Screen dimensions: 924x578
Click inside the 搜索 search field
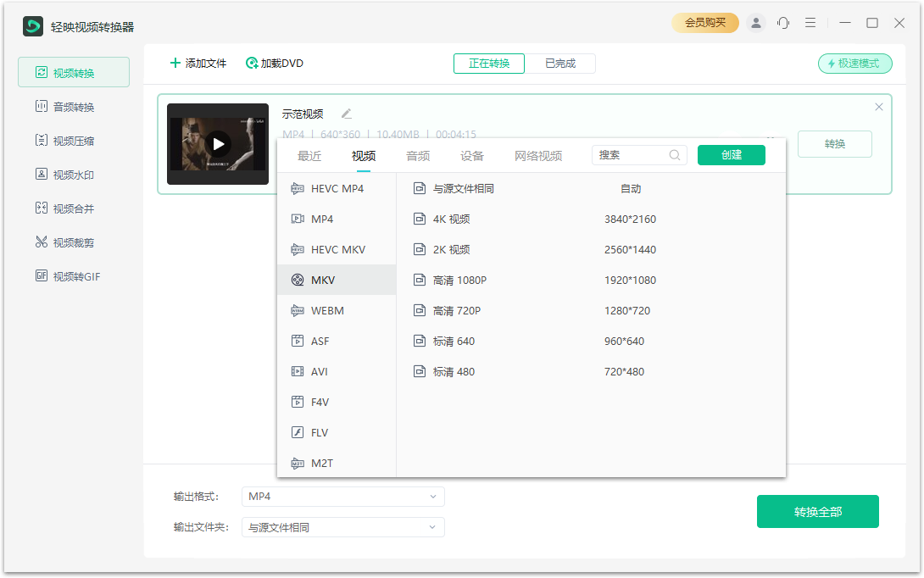(632, 155)
